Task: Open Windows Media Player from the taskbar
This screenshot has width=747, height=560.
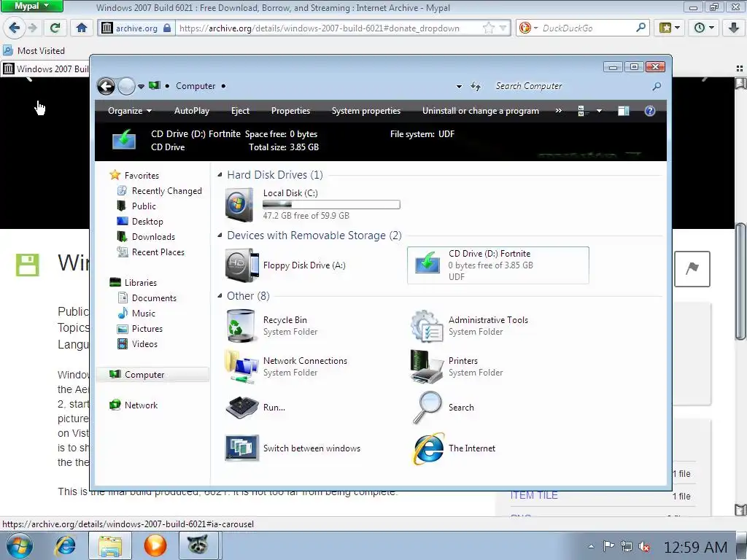Action: point(155,545)
